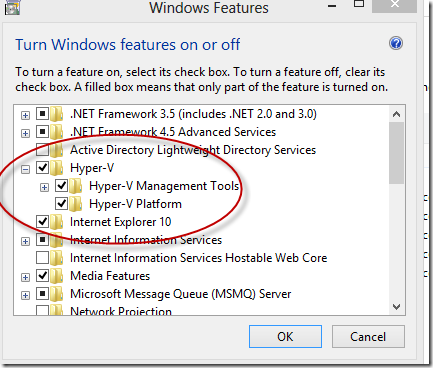Viewport: 433px width, 368px height.
Task: Toggle the .NET Framework 4.5 Advanced Services checkbox
Action: pos(42,132)
